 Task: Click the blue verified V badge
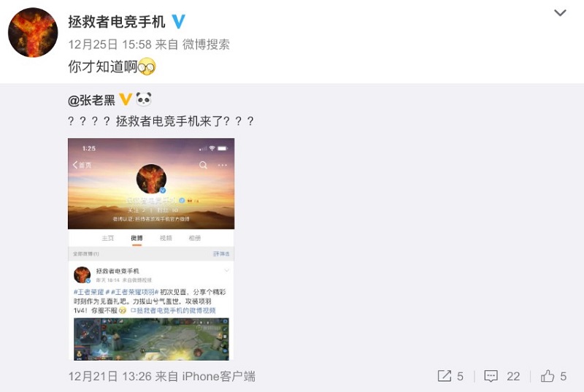point(178,22)
